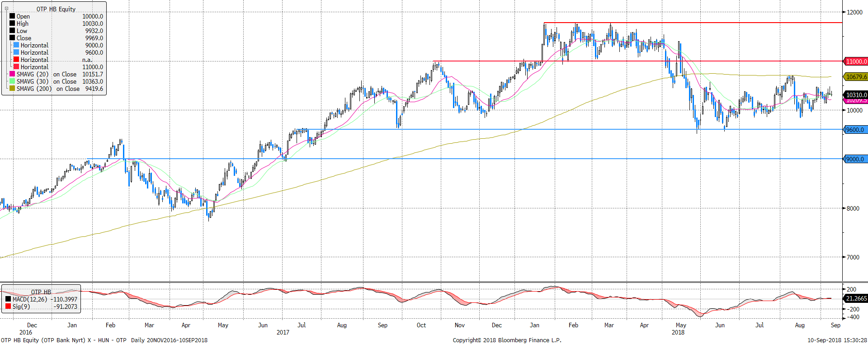Click the blue 9000.0 axis price tag
The width and height of the screenshot is (868, 344).
pos(854,159)
